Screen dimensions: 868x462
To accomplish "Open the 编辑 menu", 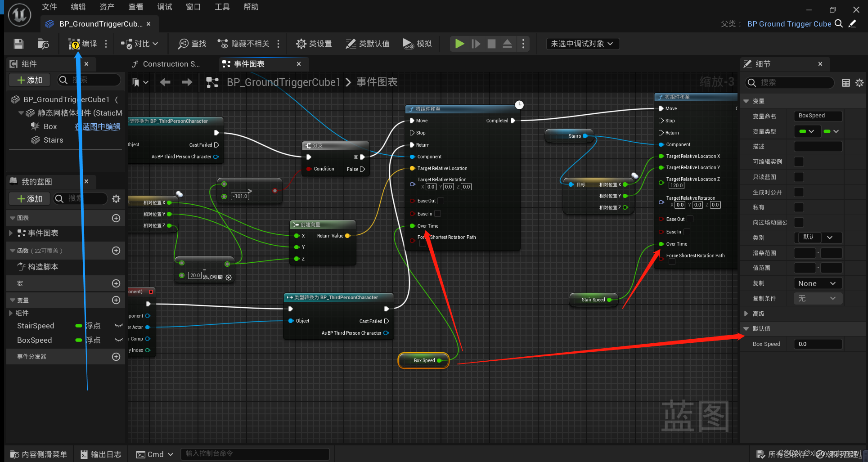I will coord(78,7).
